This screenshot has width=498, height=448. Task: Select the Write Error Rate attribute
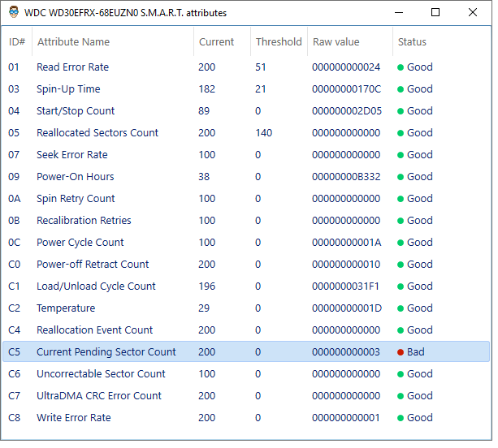[x=246, y=417]
